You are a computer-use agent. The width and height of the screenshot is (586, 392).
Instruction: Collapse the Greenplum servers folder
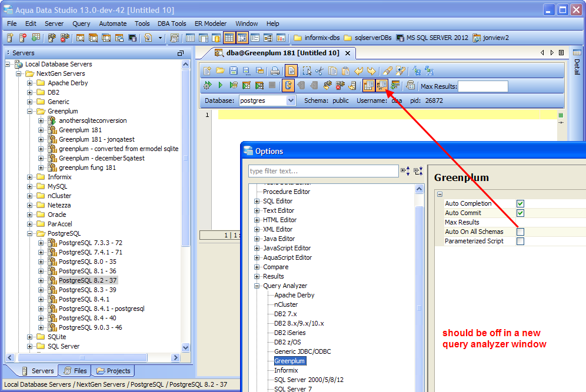[x=30, y=111]
